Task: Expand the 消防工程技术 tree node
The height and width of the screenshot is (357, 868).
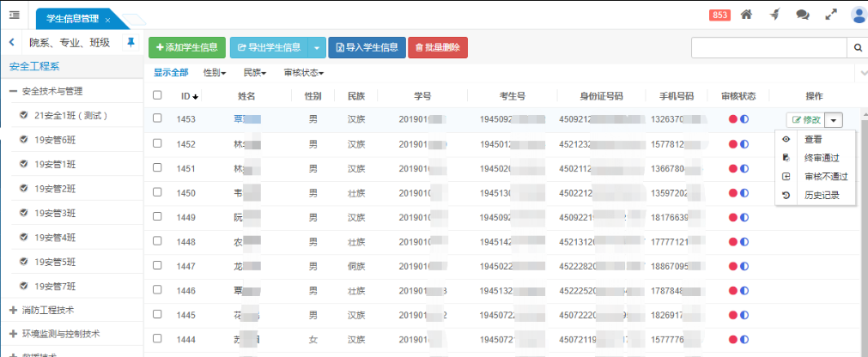Action: (13, 310)
